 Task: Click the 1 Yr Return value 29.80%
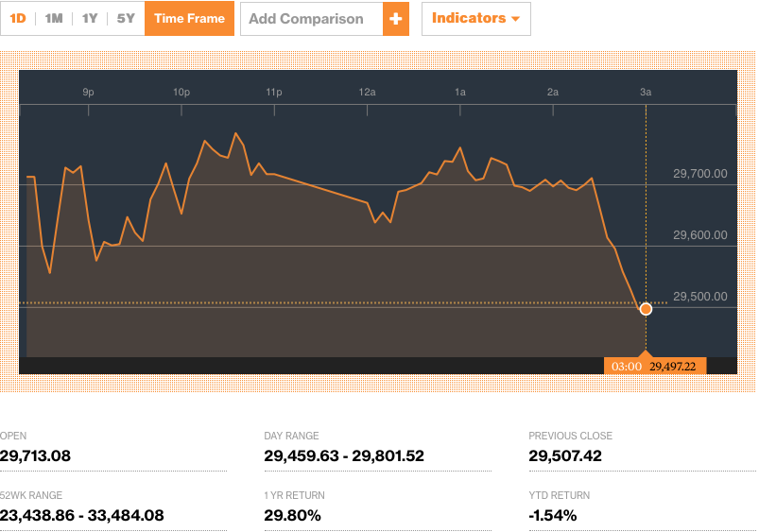coord(292,515)
